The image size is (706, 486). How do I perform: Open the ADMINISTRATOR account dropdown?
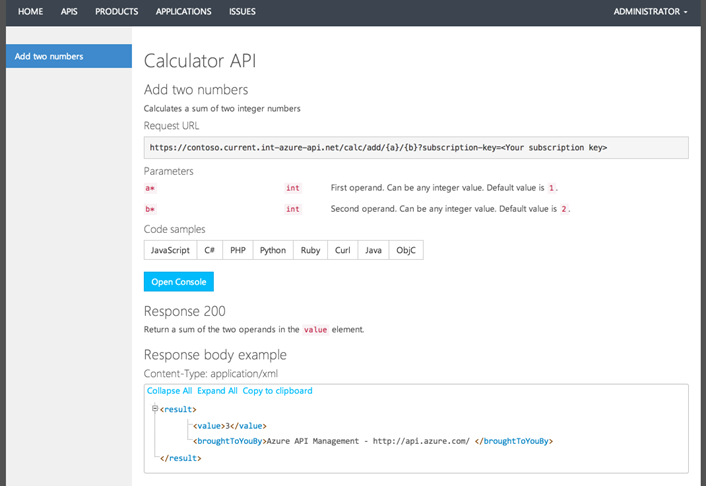coord(650,12)
